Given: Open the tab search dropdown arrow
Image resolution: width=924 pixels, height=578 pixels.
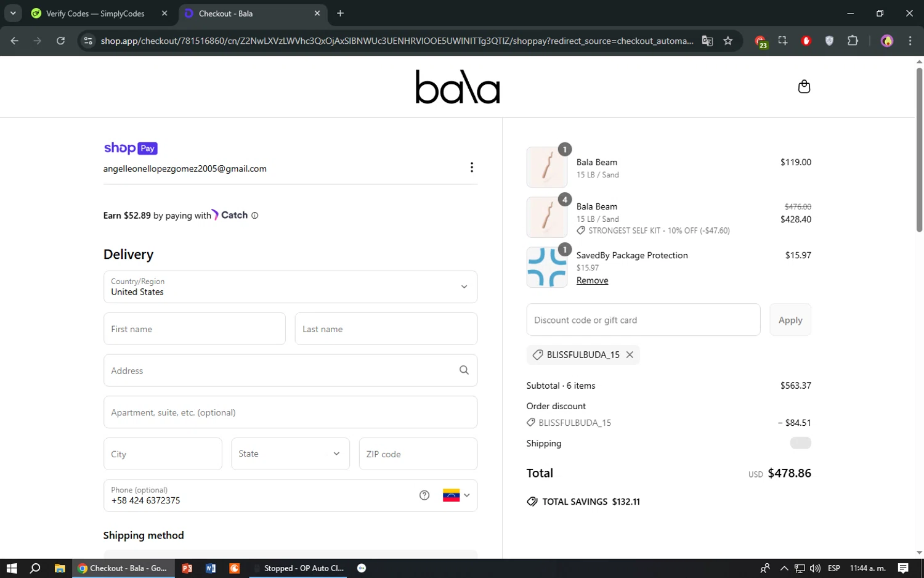Looking at the screenshot, I should [13, 13].
